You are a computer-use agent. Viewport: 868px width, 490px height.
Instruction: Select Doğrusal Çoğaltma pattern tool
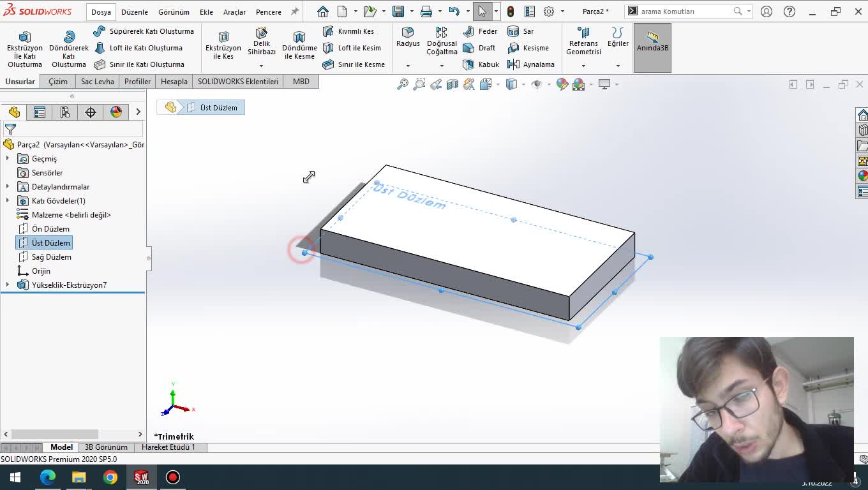point(442,41)
